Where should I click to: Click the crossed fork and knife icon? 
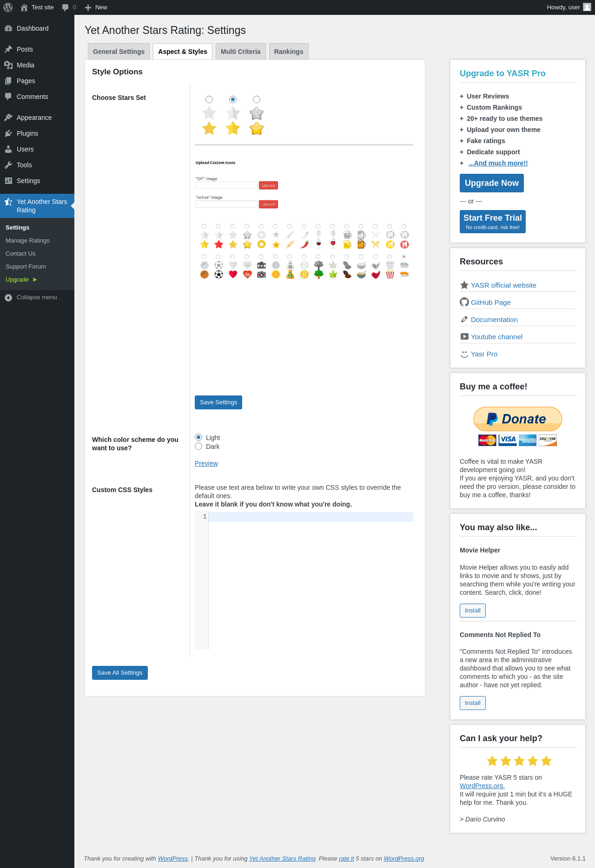click(x=376, y=244)
